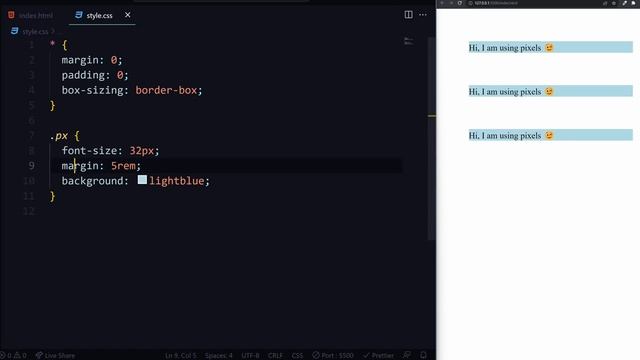This screenshot has height=360, width=640.
Task: Click the Prettier status bar item
Action: pyautogui.click(x=378, y=356)
